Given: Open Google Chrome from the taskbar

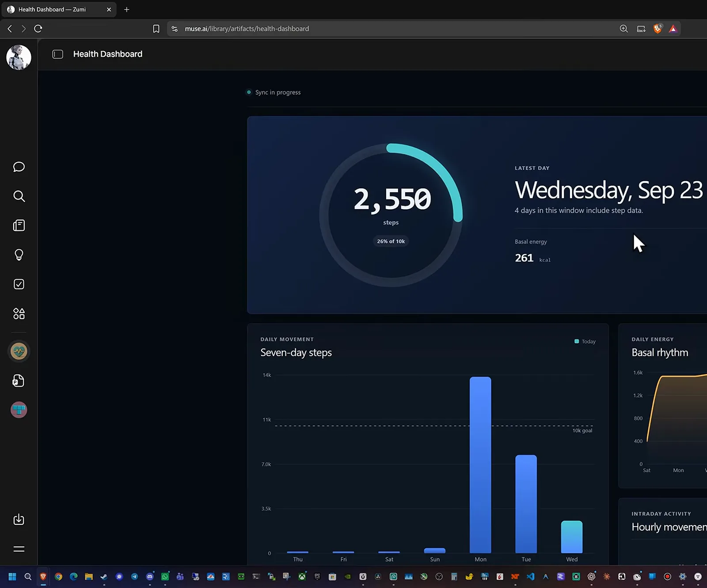Looking at the screenshot, I should point(58,577).
